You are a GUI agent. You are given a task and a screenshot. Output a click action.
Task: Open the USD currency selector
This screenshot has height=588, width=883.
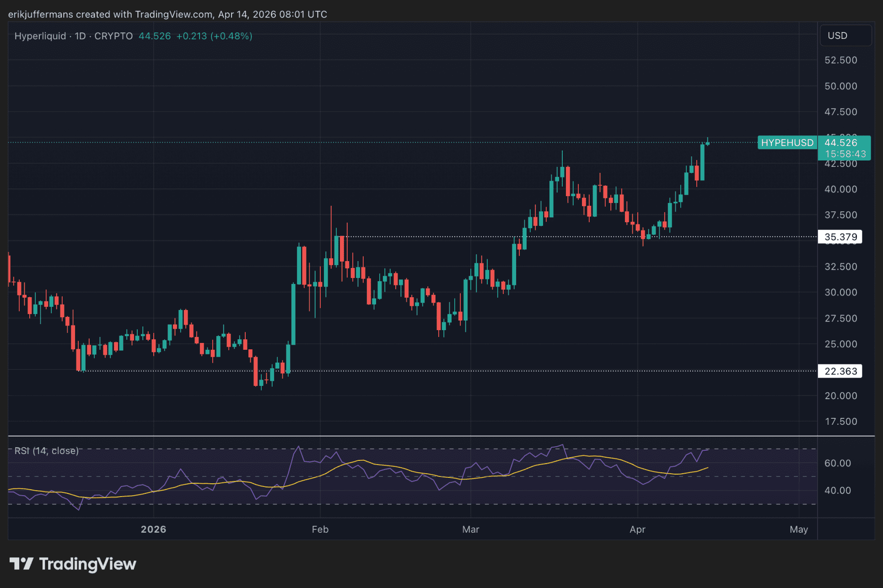tap(845, 36)
